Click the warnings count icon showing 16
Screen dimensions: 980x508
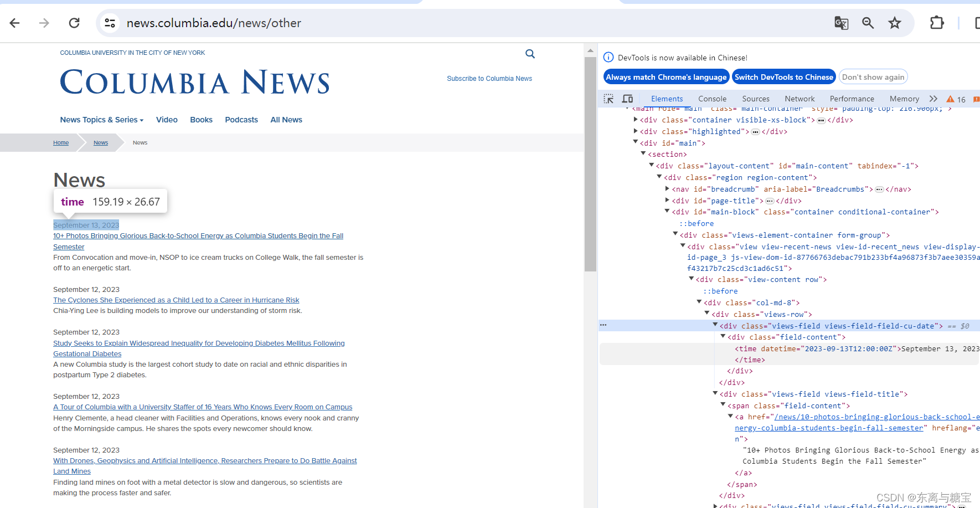956,99
